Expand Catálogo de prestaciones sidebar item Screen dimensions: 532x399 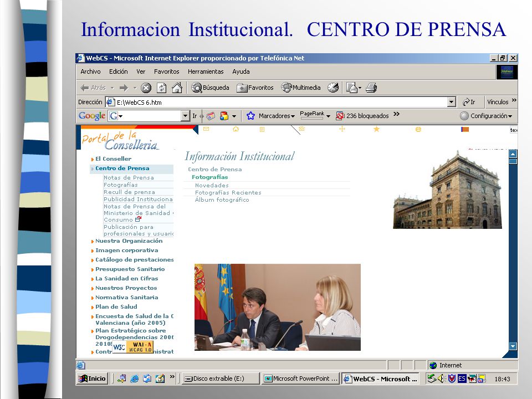pyautogui.click(x=134, y=260)
